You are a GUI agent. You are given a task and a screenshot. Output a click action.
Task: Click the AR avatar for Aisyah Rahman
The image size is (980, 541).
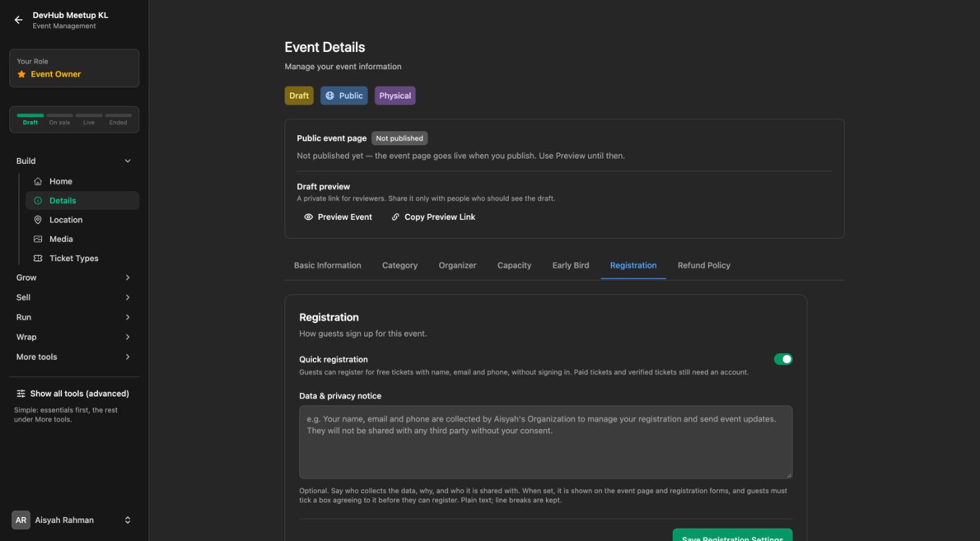[x=21, y=520]
